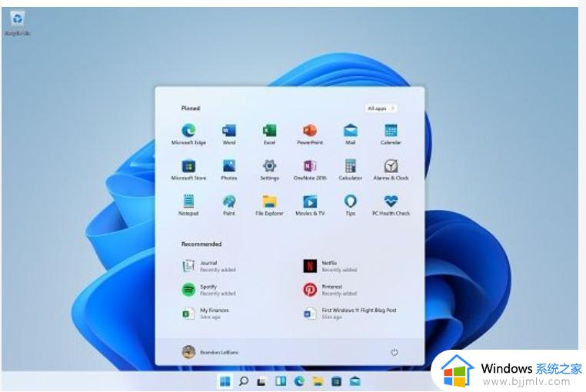Open Widgets from the taskbar
This screenshot has width=586, height=392.
tap(280, 381)
